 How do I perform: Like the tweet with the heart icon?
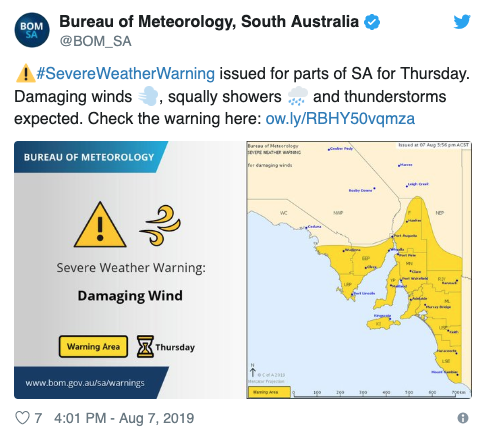[x=23, y=417]
